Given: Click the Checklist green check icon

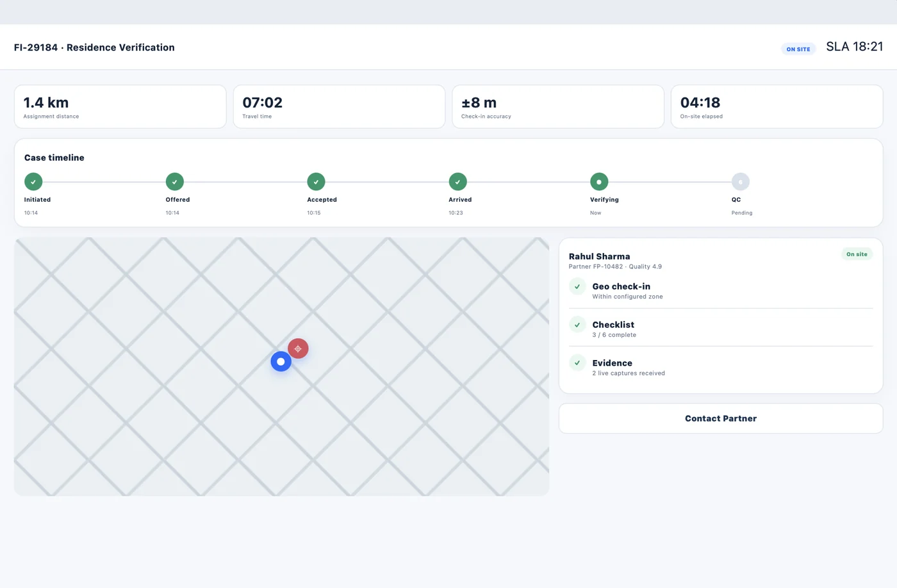Looking at the screenshot, I should [577, 325].
